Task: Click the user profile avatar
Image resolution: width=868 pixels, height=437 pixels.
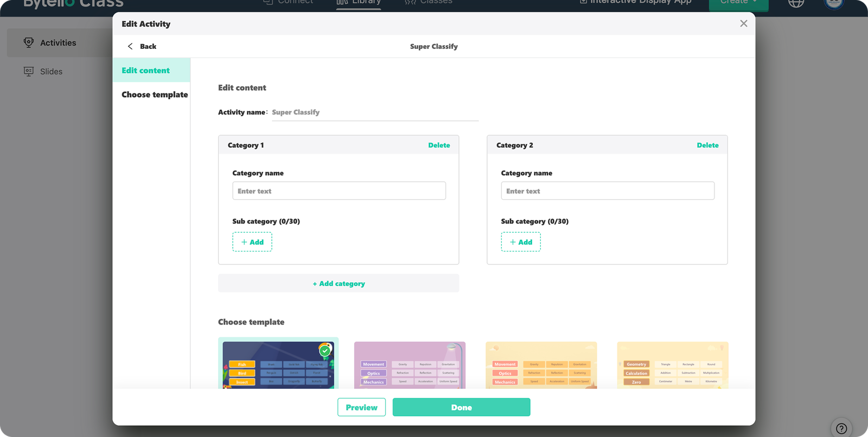Action: point(833,3)
